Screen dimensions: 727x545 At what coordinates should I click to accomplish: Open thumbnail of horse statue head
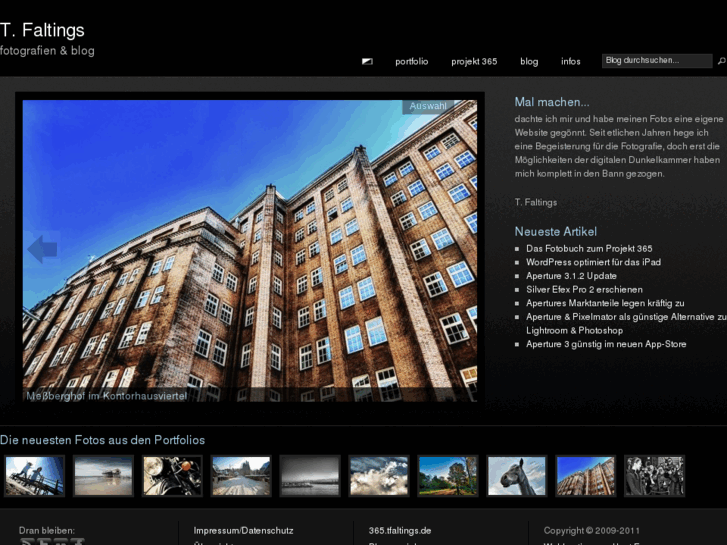click(x=517, y=476)
